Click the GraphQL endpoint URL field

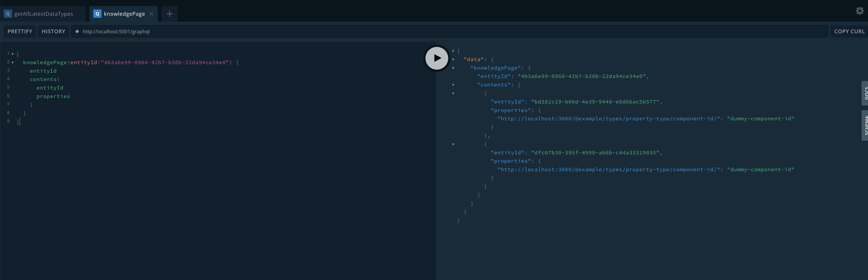click(236, 31)
